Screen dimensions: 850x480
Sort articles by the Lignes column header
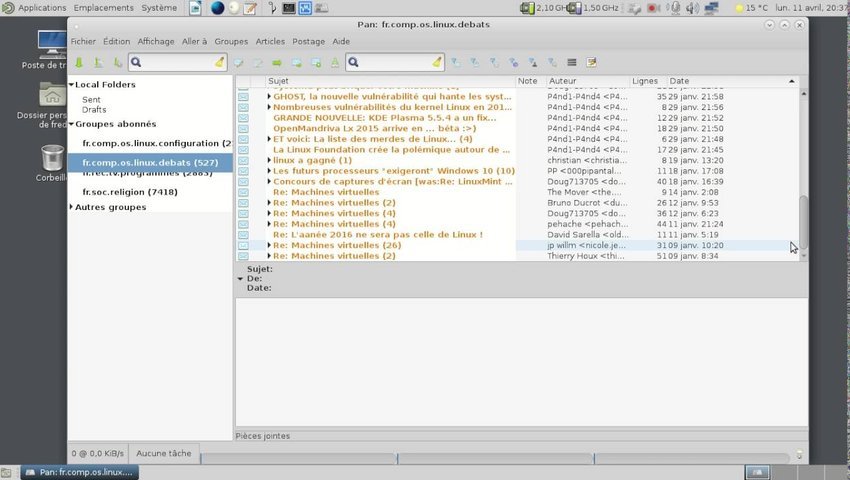(648, 81)
